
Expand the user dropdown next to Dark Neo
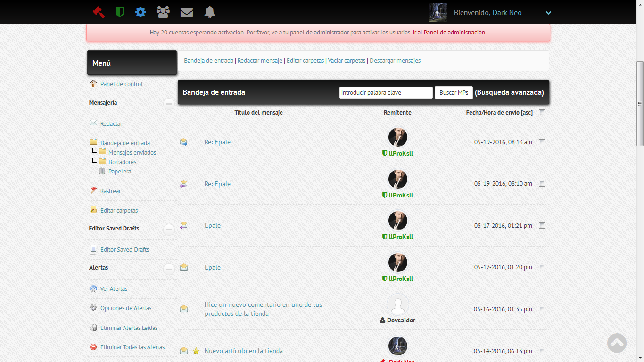548,13
